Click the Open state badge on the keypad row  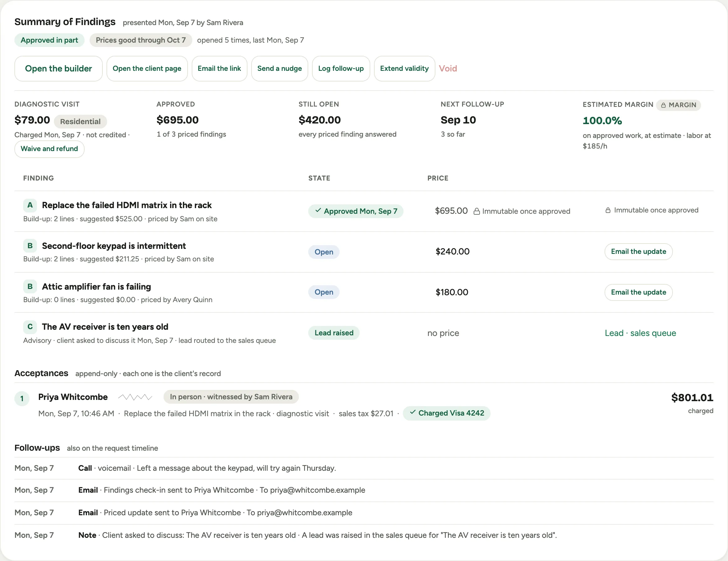pyautogui.click(x=324, y=252)
